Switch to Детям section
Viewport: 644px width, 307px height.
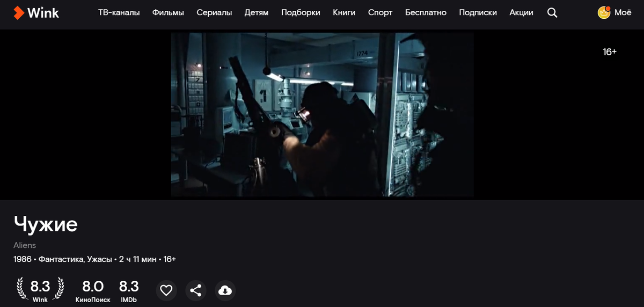pos(257,12)
